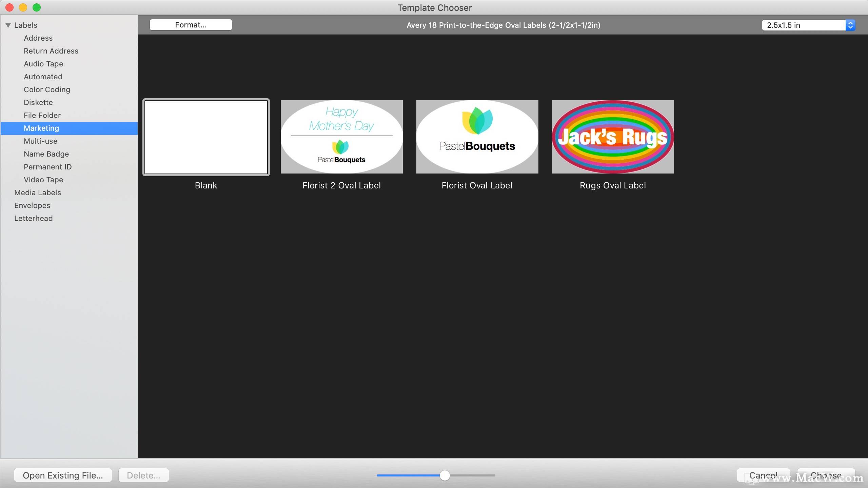
Task: Open the 2.5x1.5 in size dropdown
Action: point(809,25)
